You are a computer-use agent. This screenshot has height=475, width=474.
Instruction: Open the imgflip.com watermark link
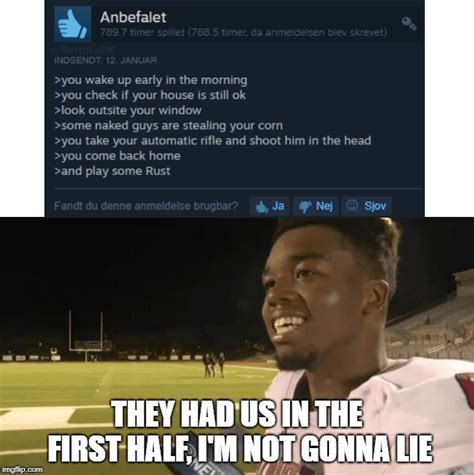point(22,469)
